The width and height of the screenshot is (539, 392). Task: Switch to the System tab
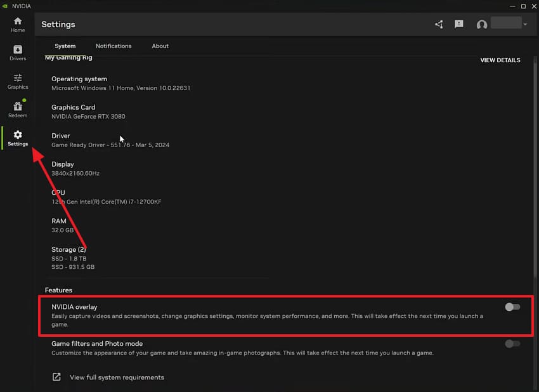(x=65, y=46)
